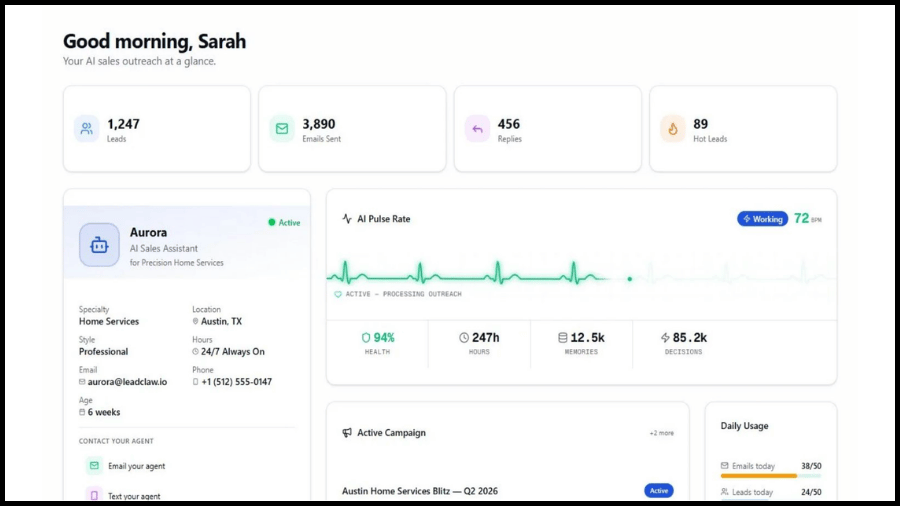Click the Health shield icon
The width and height of the screenshot is (900, 506).
coord(366,337)
